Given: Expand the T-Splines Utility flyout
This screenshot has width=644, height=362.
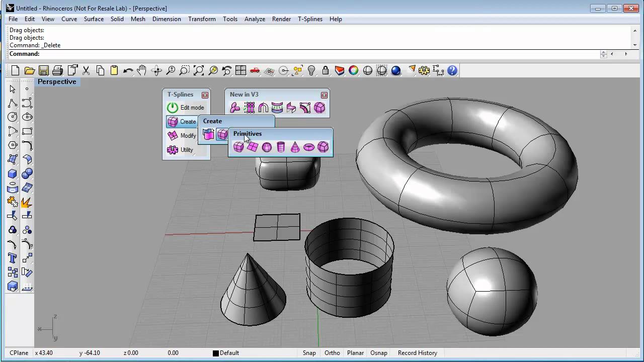Looking at the screenshot, I should click(180, 150).
